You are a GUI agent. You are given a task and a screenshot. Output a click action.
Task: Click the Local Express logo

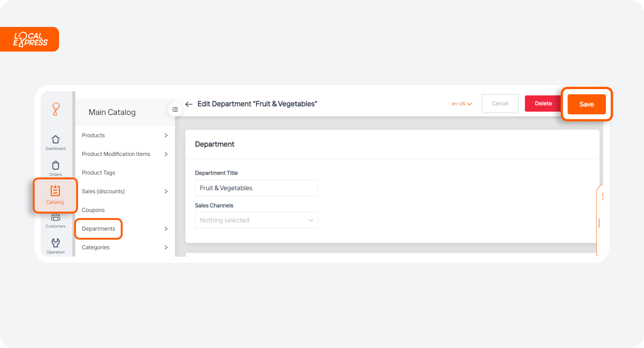(29, 39)
